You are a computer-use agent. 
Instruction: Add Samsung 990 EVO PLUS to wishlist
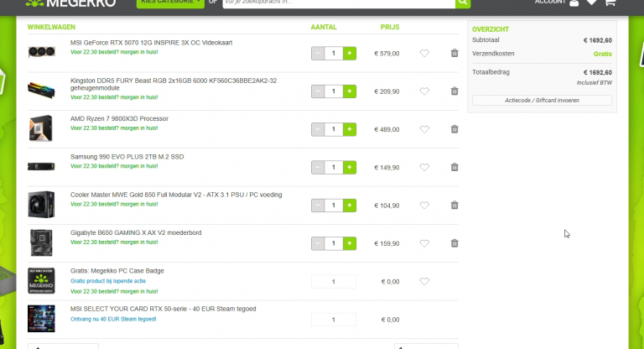pos(424,167)
